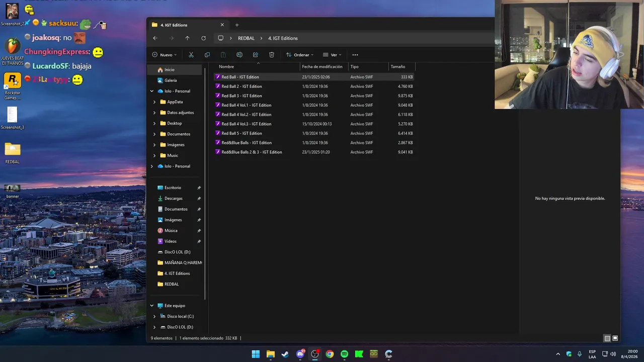The width and height of the screenshot is (644, 362).
Task: Switch to large icons view in status bar
Action: (x=615, y=338)
